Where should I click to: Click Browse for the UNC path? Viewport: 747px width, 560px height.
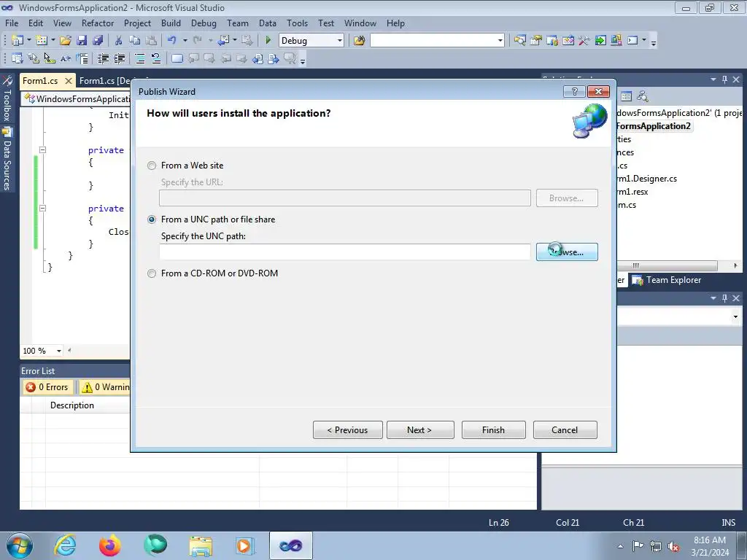point(567,252)
